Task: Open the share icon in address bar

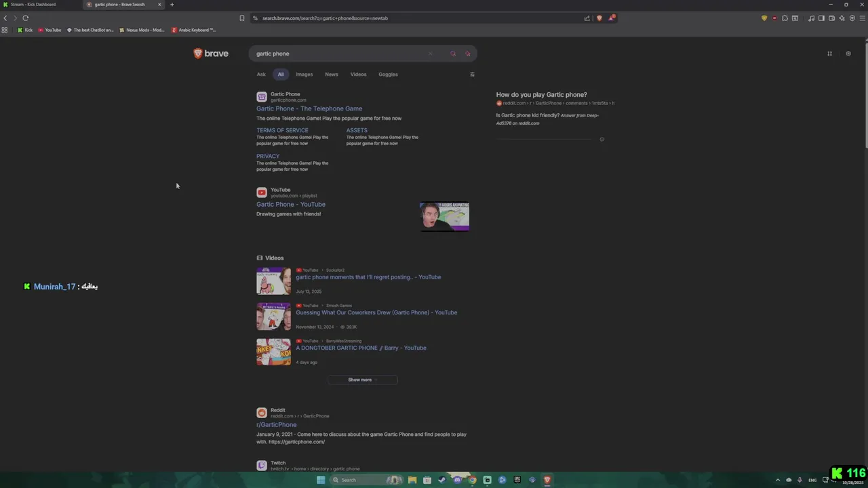Action: pos(587,18)
